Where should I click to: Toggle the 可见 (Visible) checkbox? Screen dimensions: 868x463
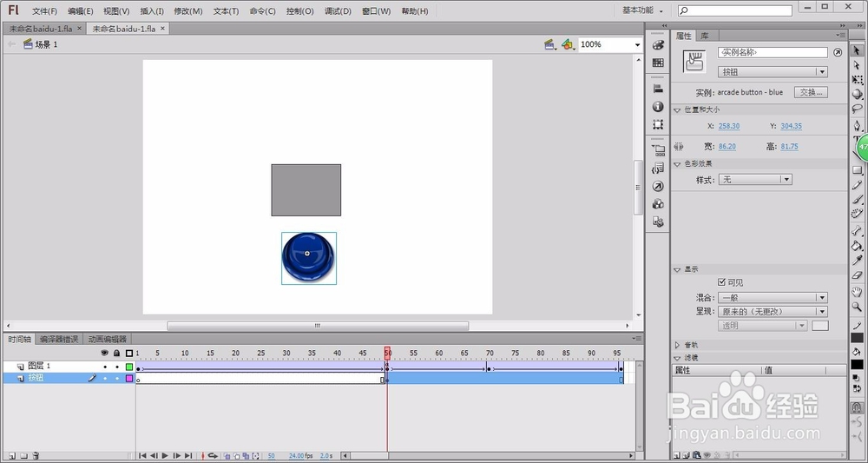click(721, 282)
